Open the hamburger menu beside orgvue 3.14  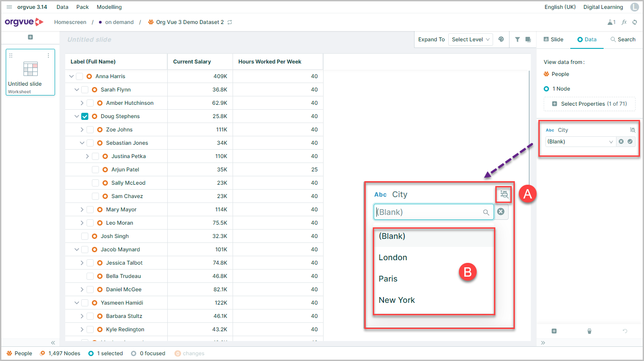pos(9,7)
